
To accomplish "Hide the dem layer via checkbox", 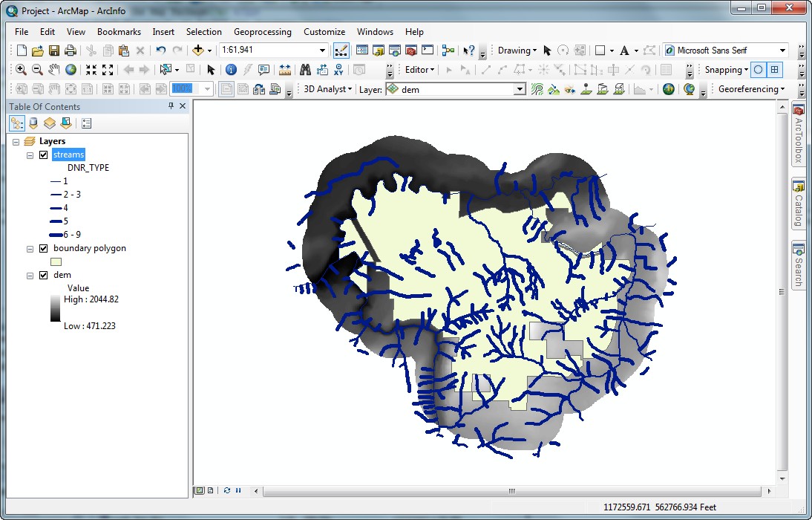I will pyautogui.click(x=43, y=275).
